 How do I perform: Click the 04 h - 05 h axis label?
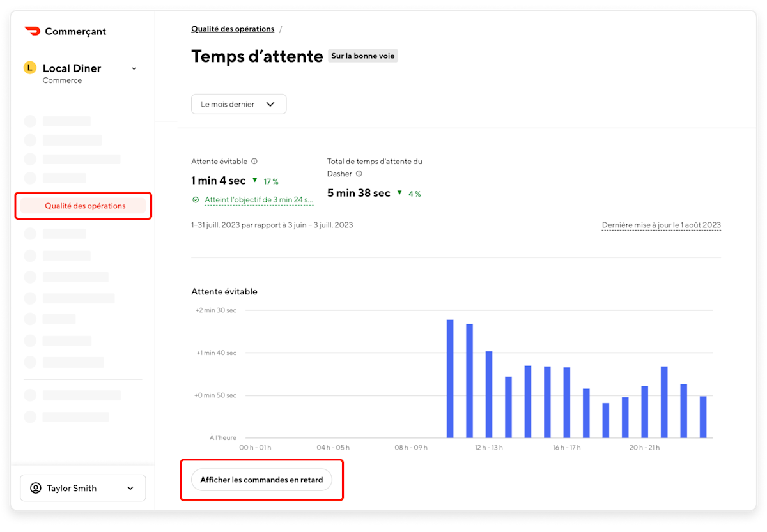click(333, 448)
